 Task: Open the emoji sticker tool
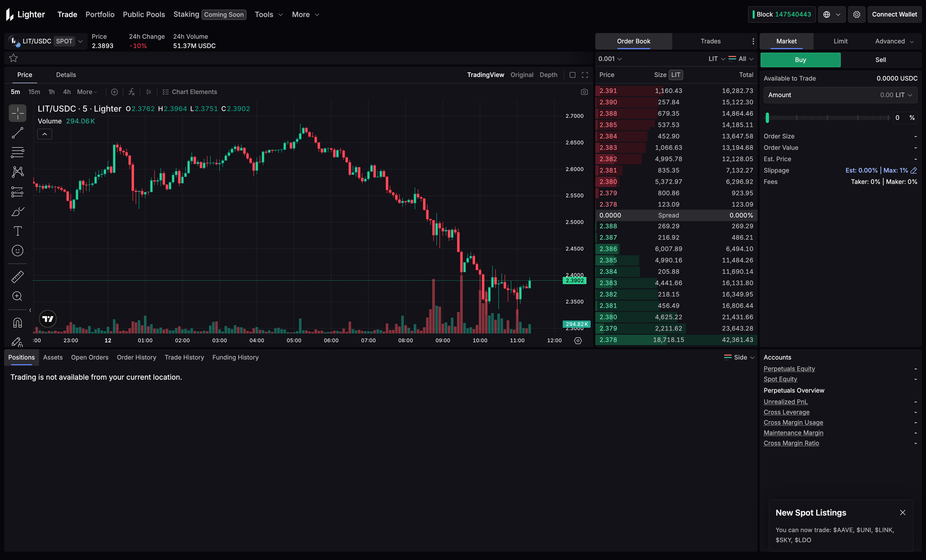tap(17, 251)
